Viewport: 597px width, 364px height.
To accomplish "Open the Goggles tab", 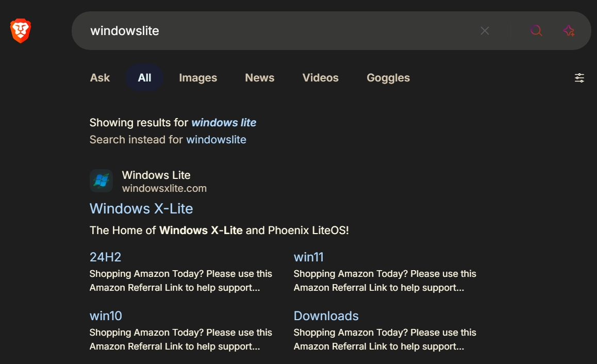I will click(388, 78).
